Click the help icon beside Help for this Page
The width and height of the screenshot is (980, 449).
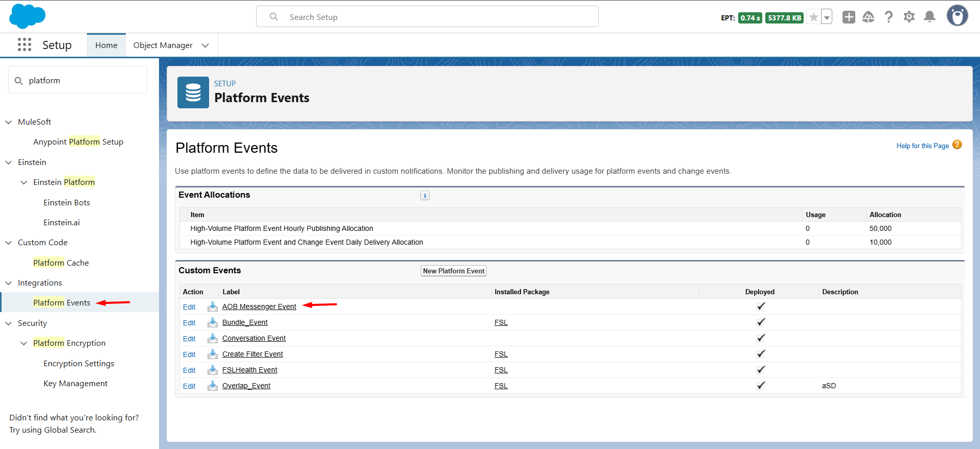957,145
